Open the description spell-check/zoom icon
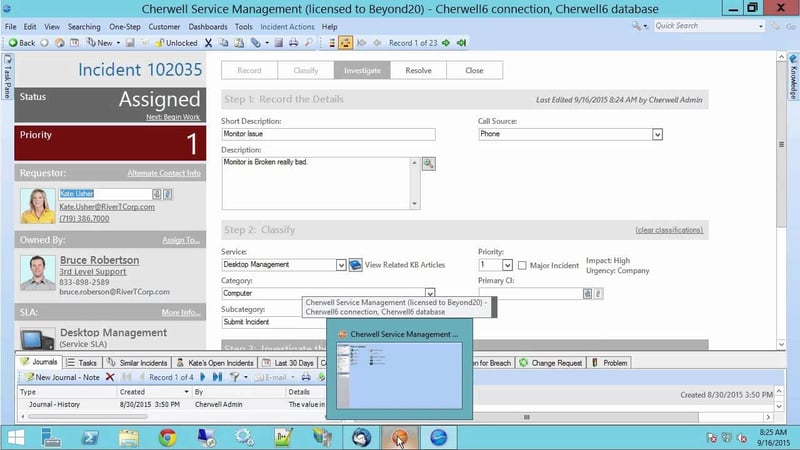Viewport: 800px width, 450px height. (x=428, y=163)
